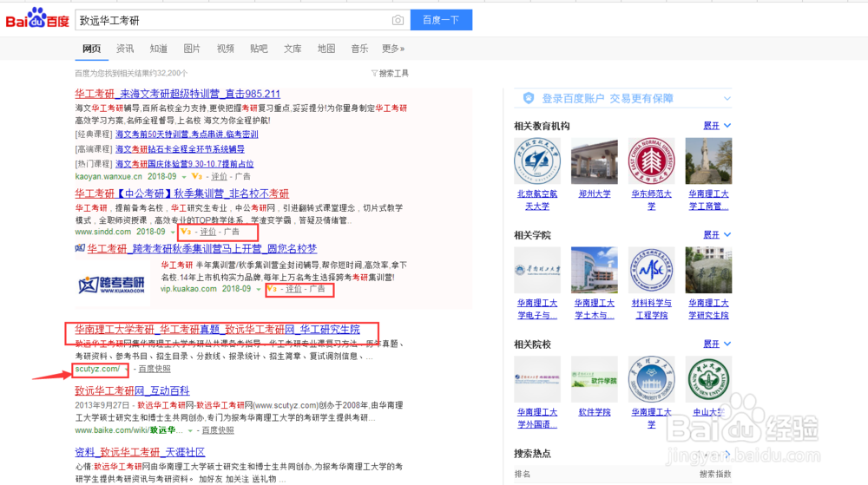The image size is (868, 485).
Task: Click 华南理工大学电子与 thumbnail
Action: pos(537,270)
